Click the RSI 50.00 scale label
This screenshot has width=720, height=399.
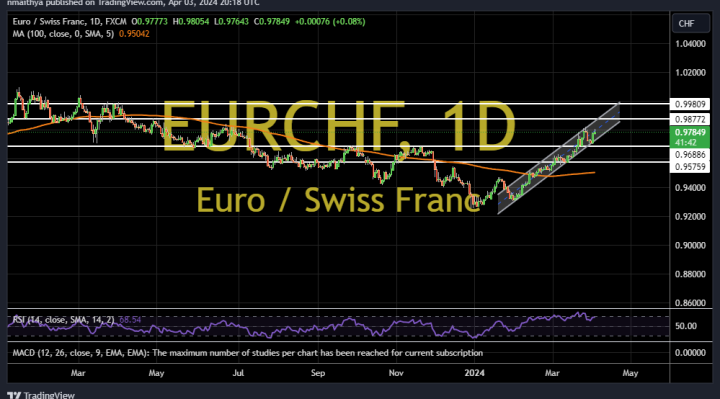coord(686,326)
